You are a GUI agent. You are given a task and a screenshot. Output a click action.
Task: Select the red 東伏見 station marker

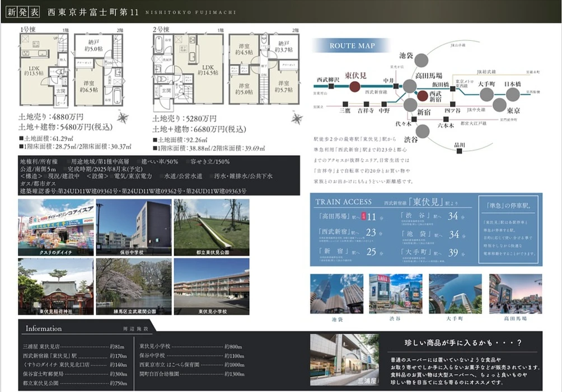[x=355, y=86]
